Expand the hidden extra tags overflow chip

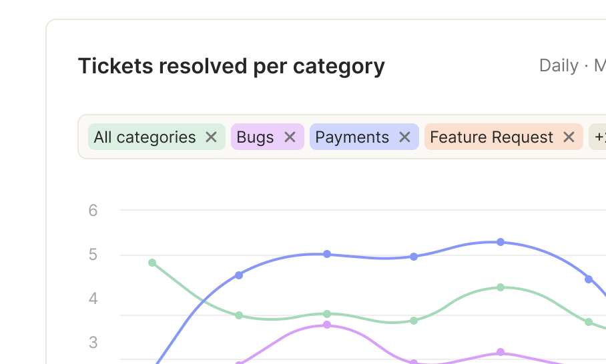(x=597, y=137)
